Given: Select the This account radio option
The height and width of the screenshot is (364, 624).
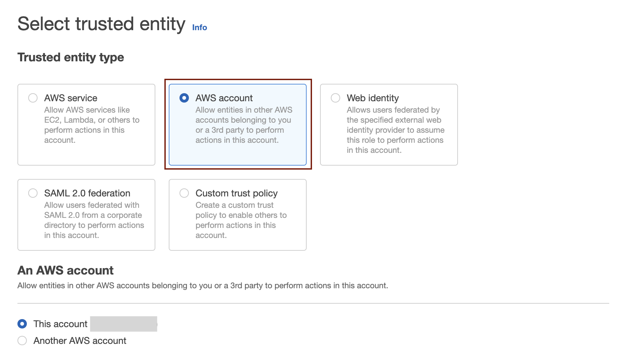Looking at the screenshot, I should 22,324.
